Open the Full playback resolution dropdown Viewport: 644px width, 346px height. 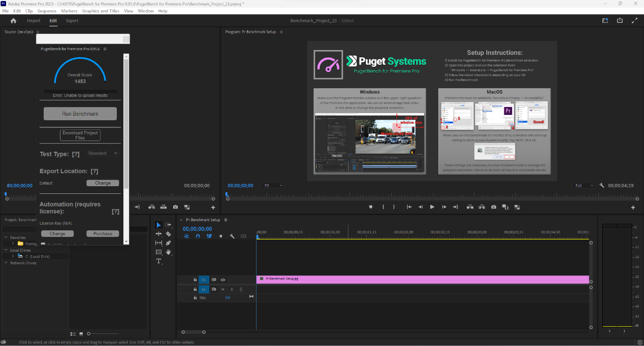click(x=584, y=186)
